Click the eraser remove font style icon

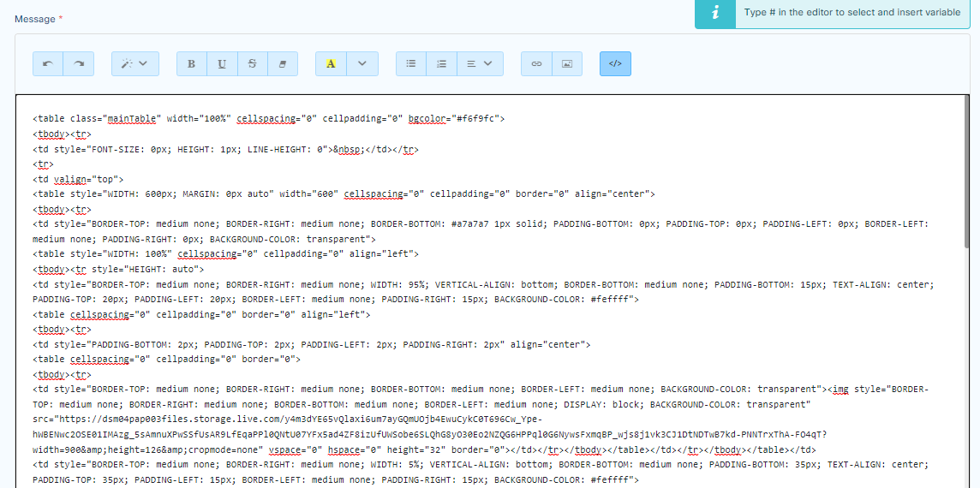click(283, 63)
